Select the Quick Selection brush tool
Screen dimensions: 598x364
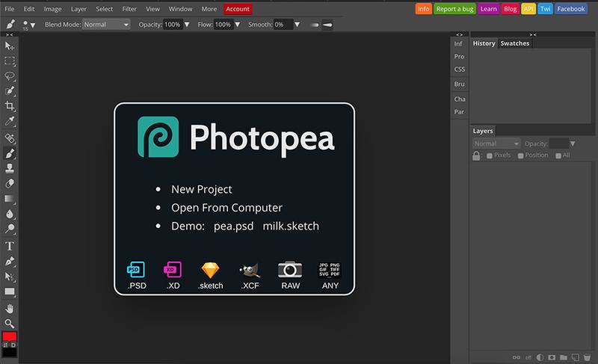coord(10,90)
